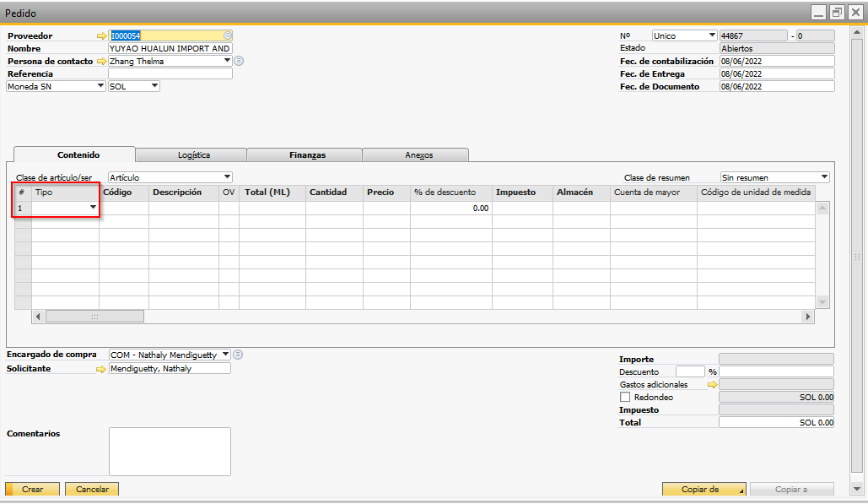Click the Cantidad column header
Screen dimensions: 868x504
pyautogui.click(x=334, y=192)
